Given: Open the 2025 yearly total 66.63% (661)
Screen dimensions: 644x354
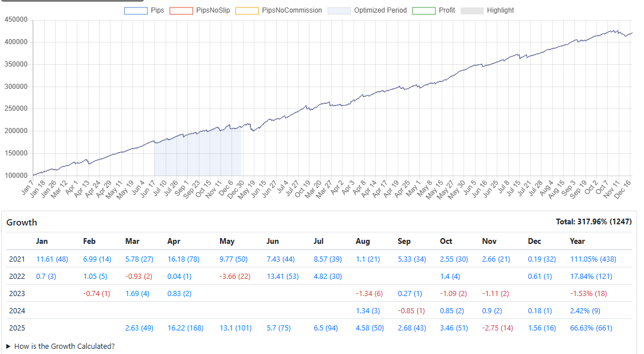Looking at the screenshot, I should click(x=591, y=328).
